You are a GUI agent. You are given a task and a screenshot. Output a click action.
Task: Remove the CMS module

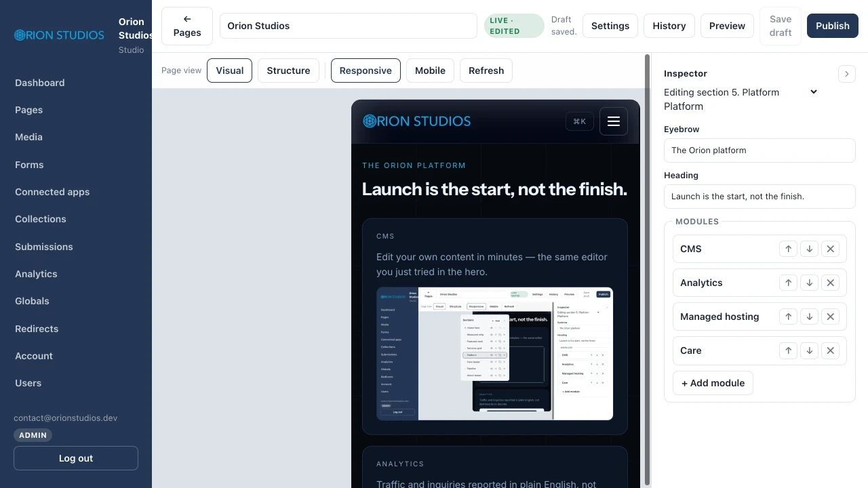coord(830,249)
